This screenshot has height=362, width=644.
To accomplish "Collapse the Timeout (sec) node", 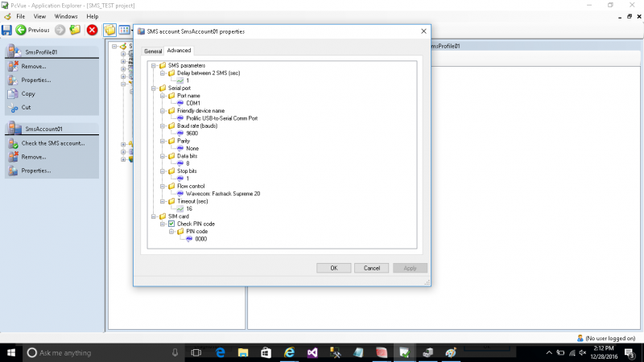I will [163, 201].
